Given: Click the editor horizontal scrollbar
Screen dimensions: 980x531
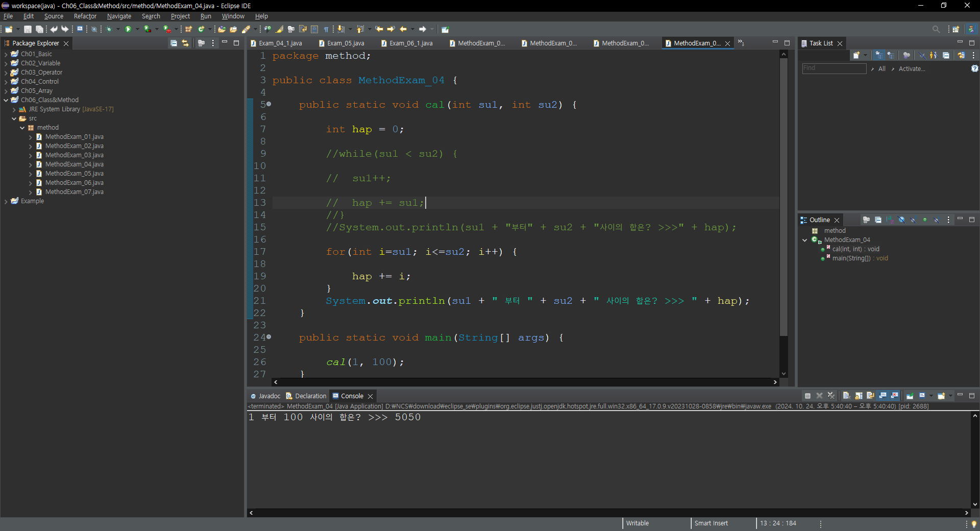Looking at the screenshot, I should [524, 382].
